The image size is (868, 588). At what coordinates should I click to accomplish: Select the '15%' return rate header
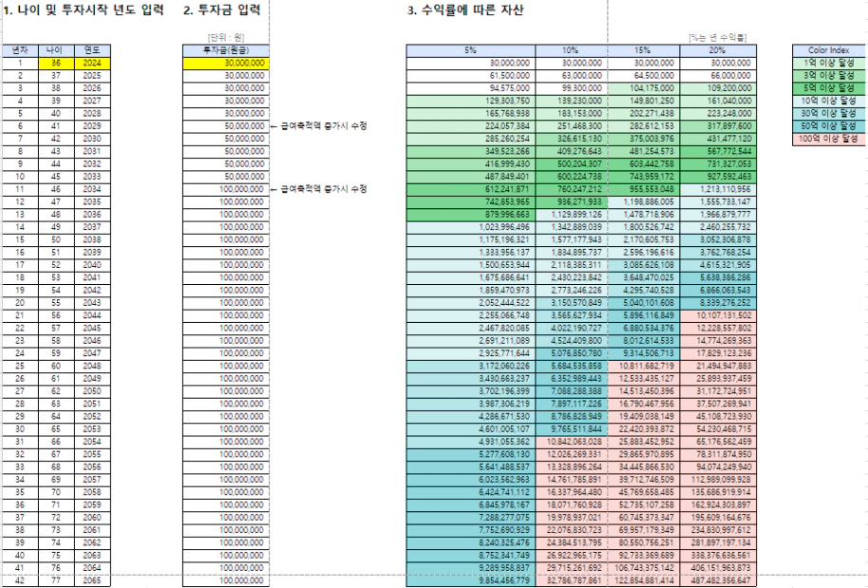click(643, 50)
